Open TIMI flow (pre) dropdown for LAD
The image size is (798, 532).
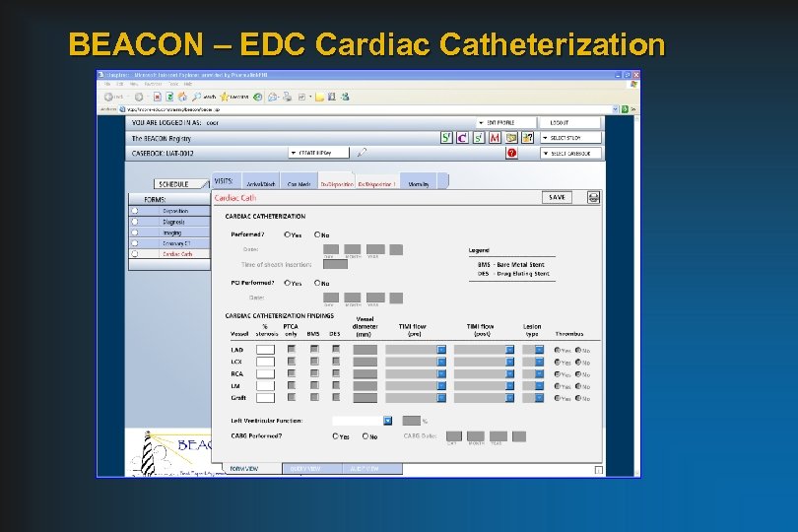pos(441,349)
